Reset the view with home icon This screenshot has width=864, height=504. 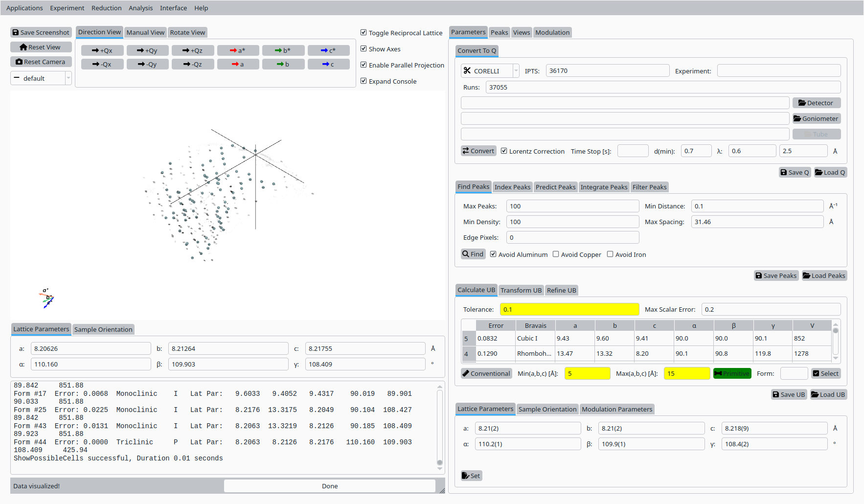41,47
